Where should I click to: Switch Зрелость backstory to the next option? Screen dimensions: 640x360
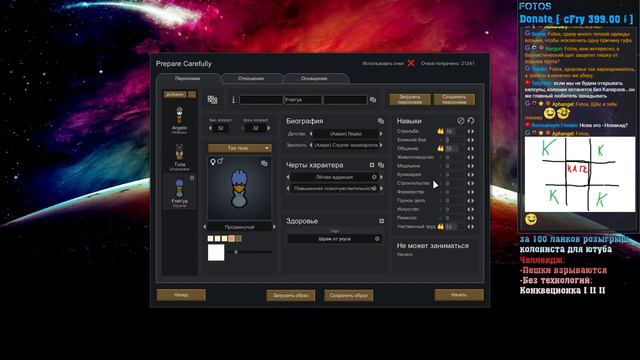[x=381, y=145]
